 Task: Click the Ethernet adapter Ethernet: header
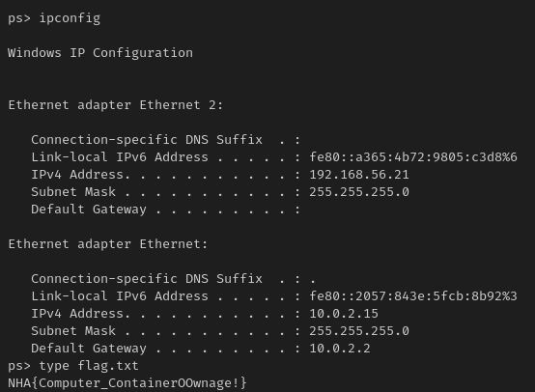108,244
